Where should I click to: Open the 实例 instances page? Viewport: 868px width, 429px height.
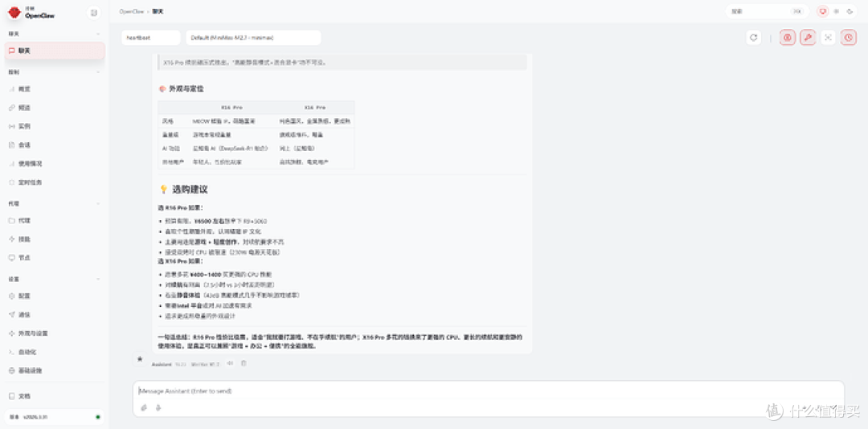tap(55, 126)
